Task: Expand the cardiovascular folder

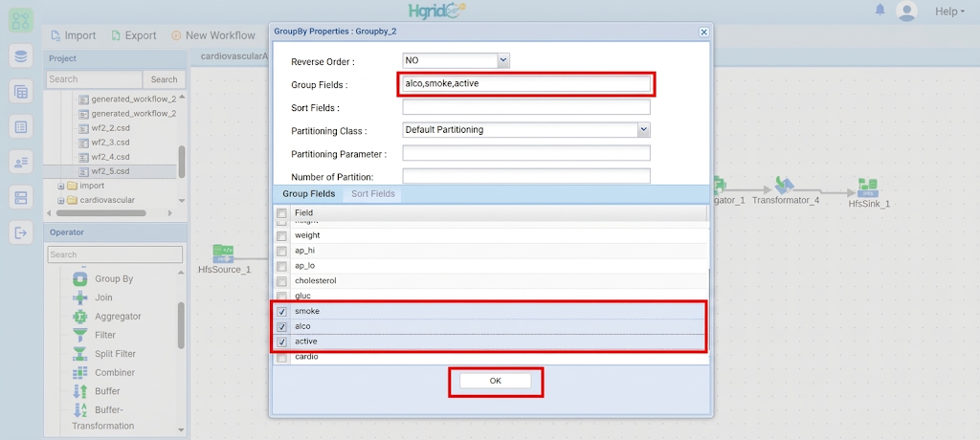Action: 61,201
